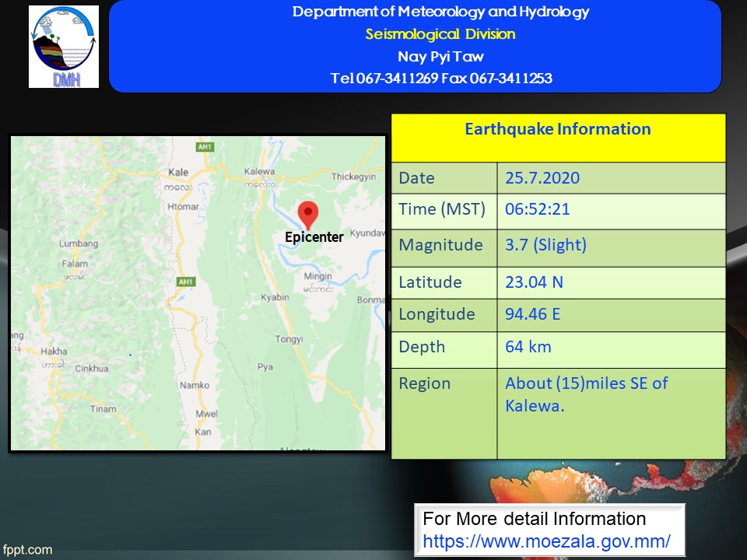Click Department of Meteorology and Hydrology title
The width and height of the screenshot is (747, 560).
440,12
